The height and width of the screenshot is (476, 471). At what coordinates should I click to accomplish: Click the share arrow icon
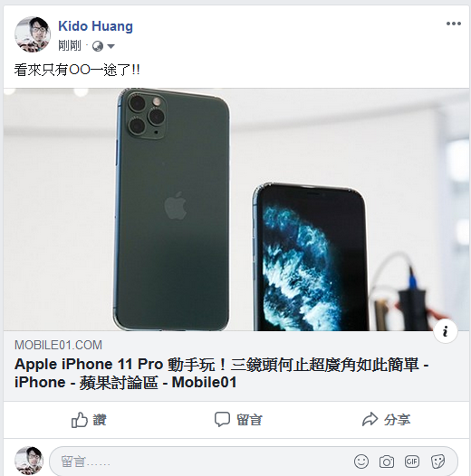(370, 419)
